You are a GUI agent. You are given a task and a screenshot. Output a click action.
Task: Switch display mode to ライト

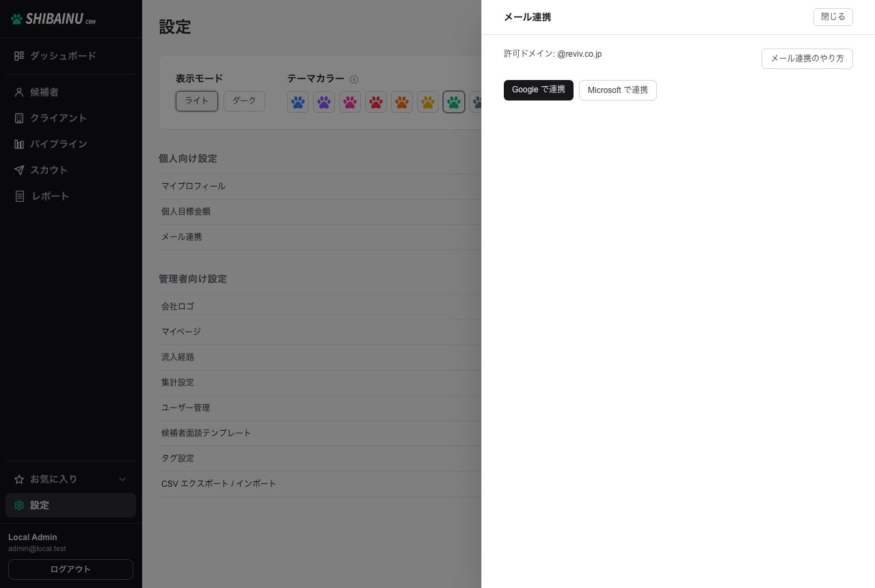197,101
